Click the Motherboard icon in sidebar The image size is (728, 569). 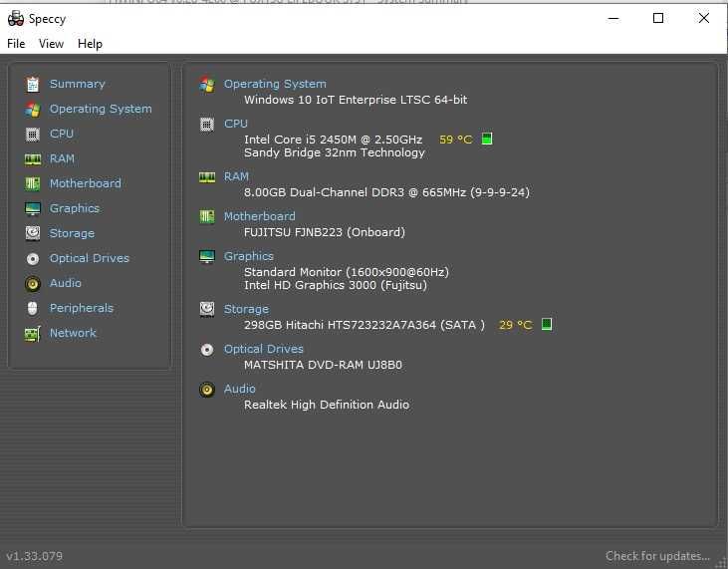point(33,183)
